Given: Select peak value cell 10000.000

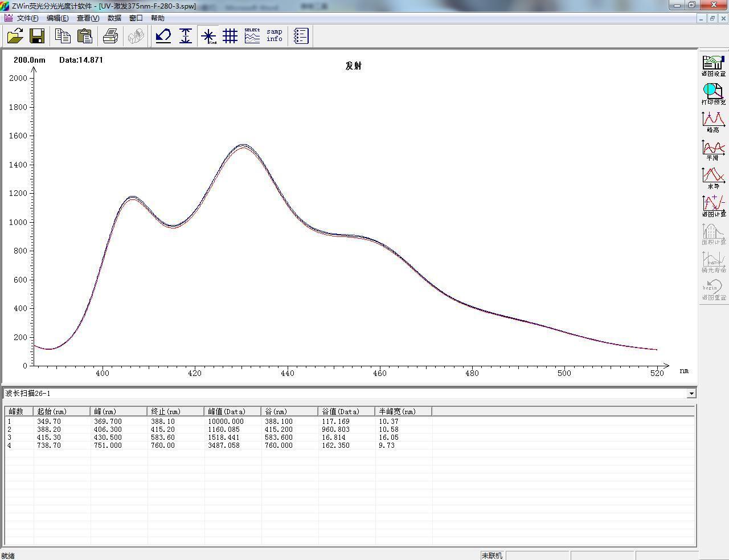Looking at the screenshot, I should point(226,422).
